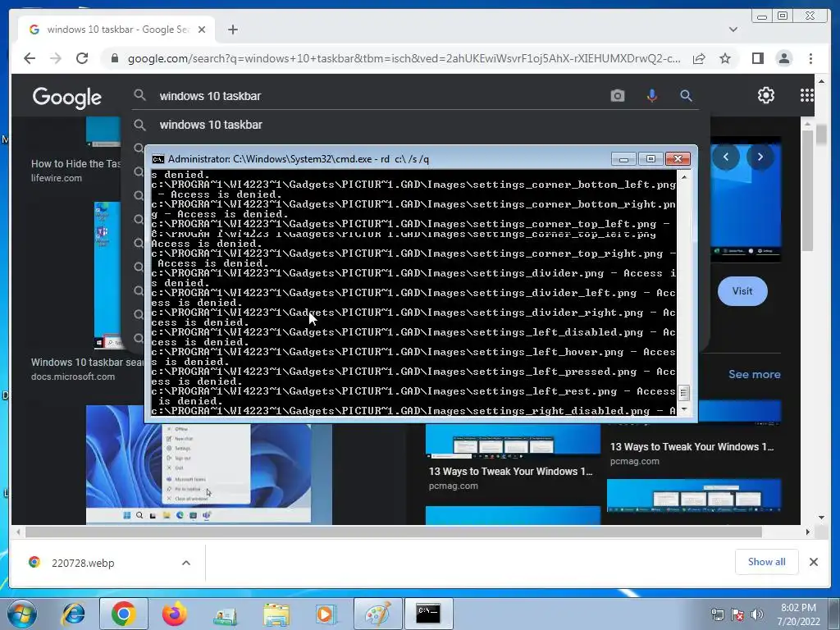Click the Visit button

[x=742, y=291]
